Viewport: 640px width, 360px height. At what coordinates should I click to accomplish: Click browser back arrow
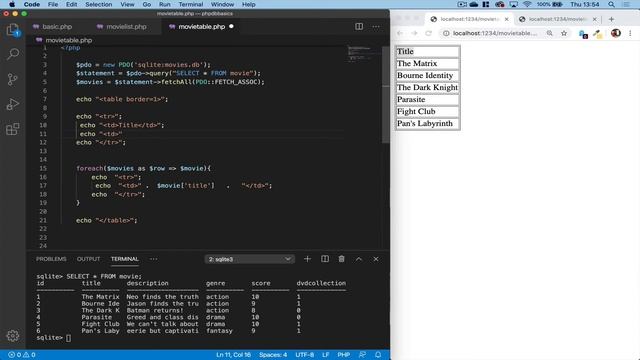tap(400, 33)
